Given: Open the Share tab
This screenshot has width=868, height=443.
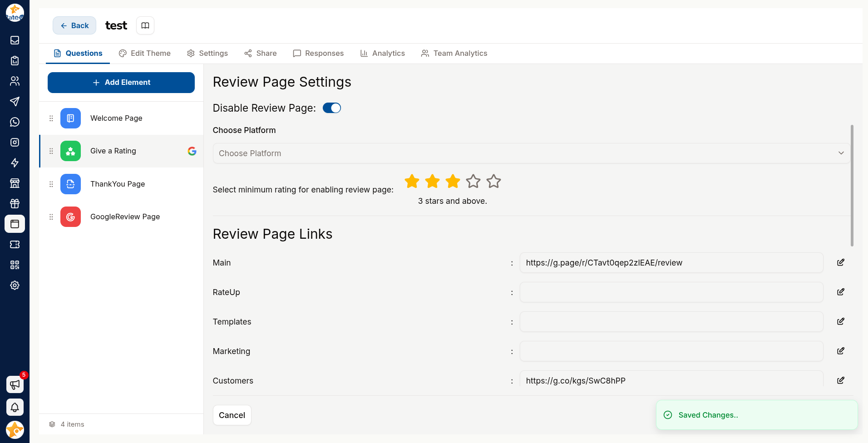Looking at the screenshot, I should click(261, 53).
